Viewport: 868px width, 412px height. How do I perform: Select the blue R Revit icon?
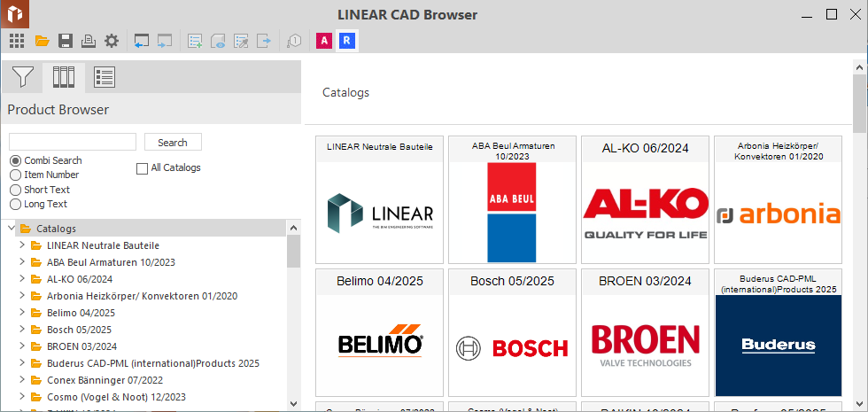click(x=347, y=41)
